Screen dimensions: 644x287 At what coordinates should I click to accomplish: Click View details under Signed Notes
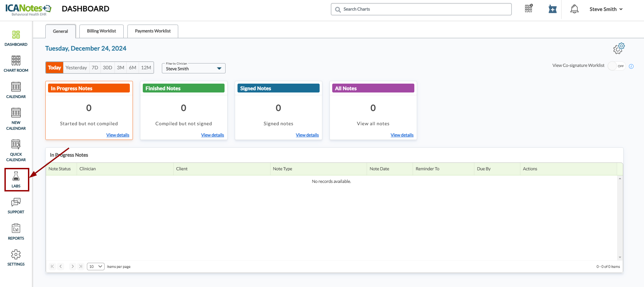(x=307, y=135)
